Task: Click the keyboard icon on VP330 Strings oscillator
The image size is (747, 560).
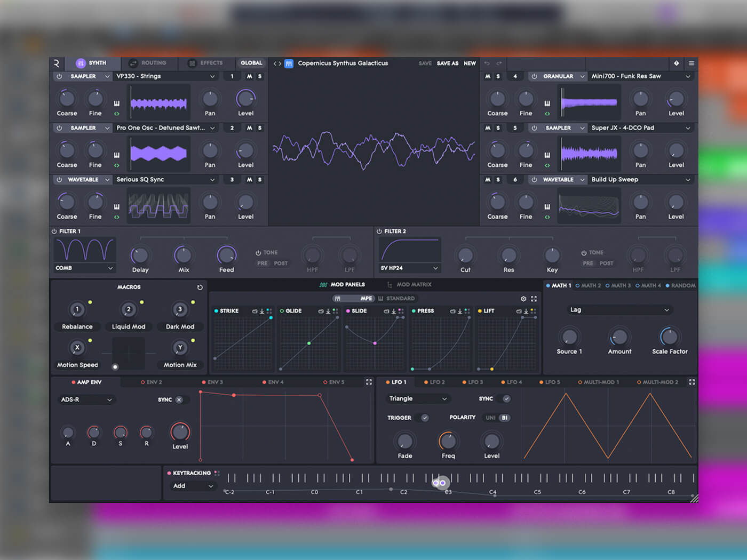Action: pyautogui.click(x=117, y=103)
